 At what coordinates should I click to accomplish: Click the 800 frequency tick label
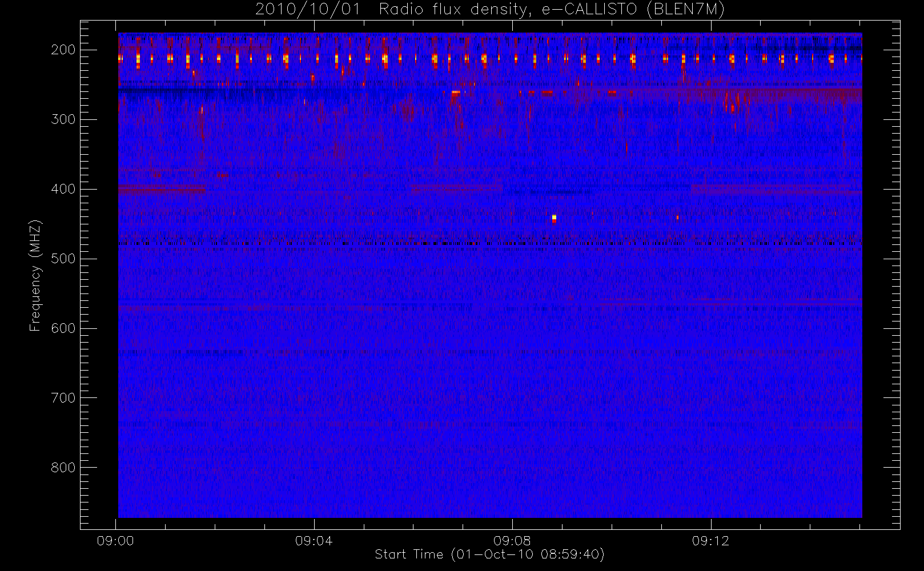tap(63, 468)
